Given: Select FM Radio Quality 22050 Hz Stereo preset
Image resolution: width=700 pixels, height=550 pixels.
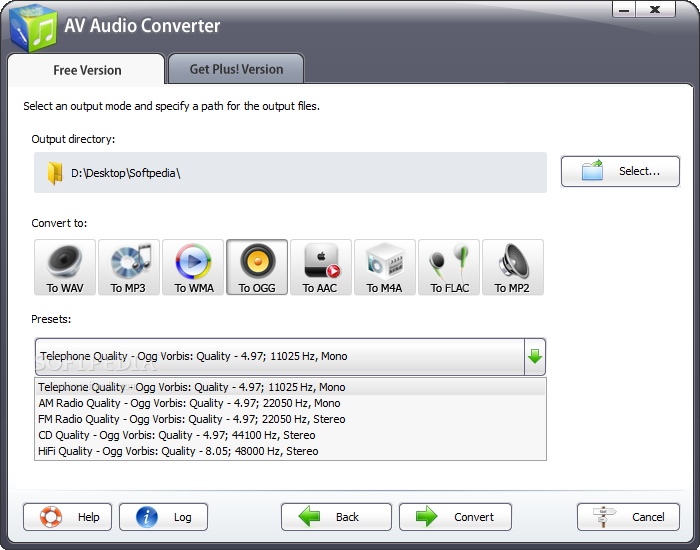Looking at the screenshot, I should click(290, 419).
